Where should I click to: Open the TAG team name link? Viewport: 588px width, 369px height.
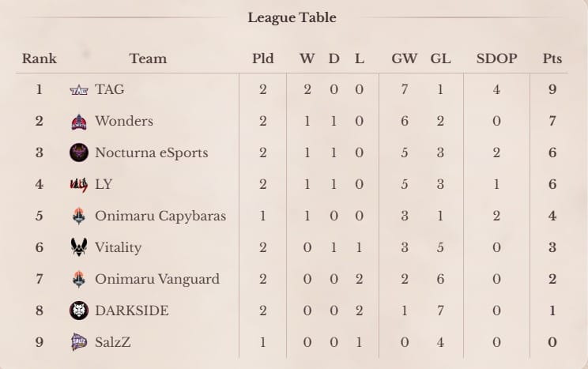click(110, 89)
